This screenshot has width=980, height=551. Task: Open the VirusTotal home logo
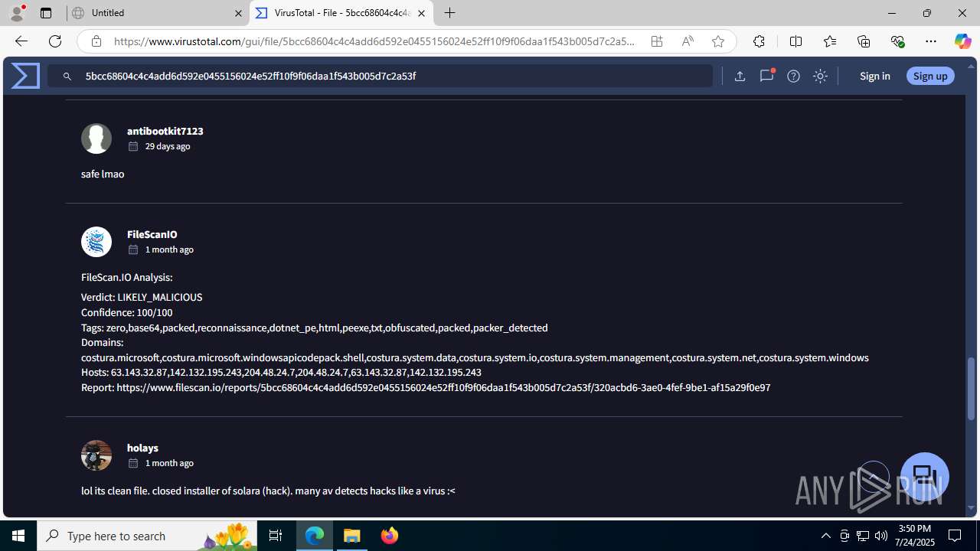(25, 76)
